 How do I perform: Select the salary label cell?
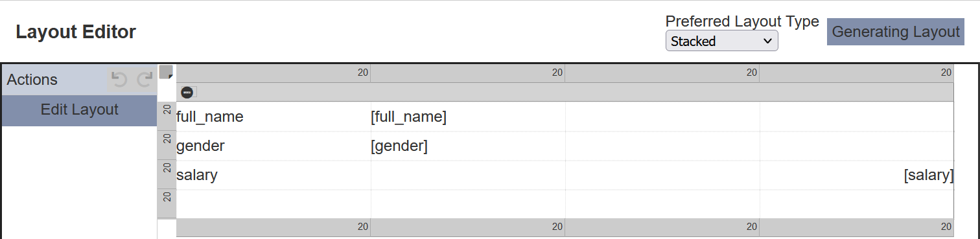click(x=274, y=175)
